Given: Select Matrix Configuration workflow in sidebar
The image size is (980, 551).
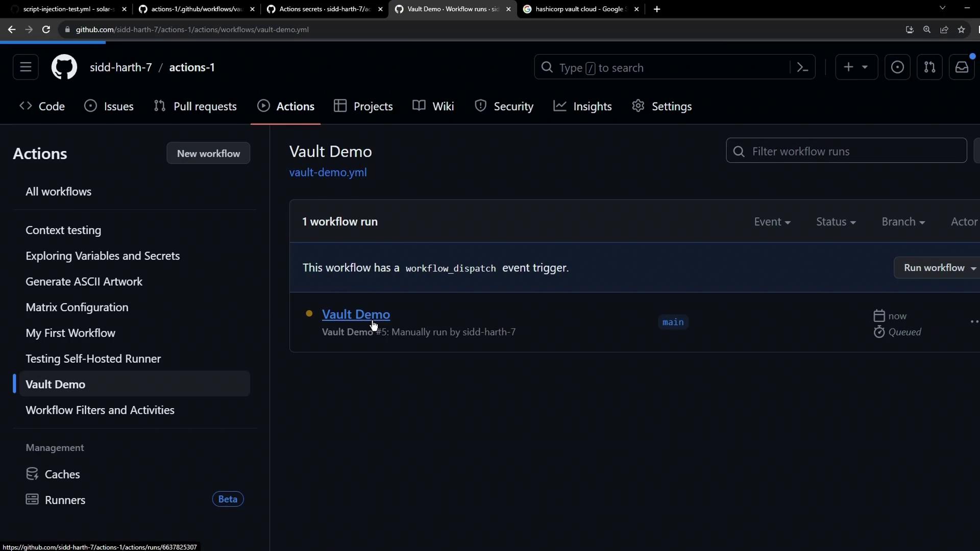Looking at the screenshot, I should pos(77,307).
